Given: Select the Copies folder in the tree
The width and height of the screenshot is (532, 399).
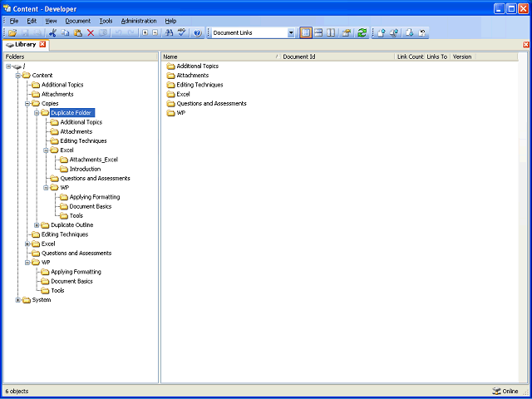Looking at the screenshot, I should coord(50,103).
